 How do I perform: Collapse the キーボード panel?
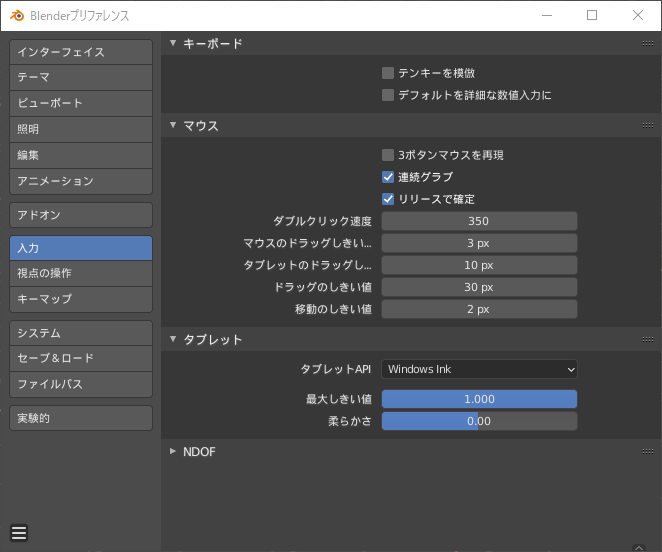[x=173, y=43]
